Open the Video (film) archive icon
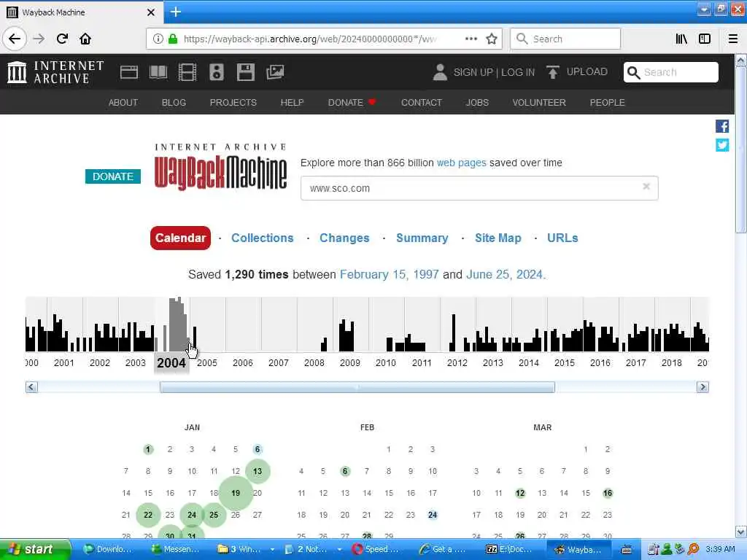The height and width of the screenshot is (560, 747). click(x=187, y=72)
